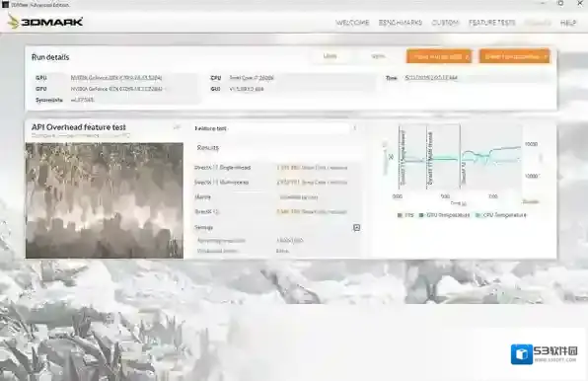This screenshot has height=381, width=588.
Task: Collapse the Feature test panel using its arrow
Action: pos(355,128)
